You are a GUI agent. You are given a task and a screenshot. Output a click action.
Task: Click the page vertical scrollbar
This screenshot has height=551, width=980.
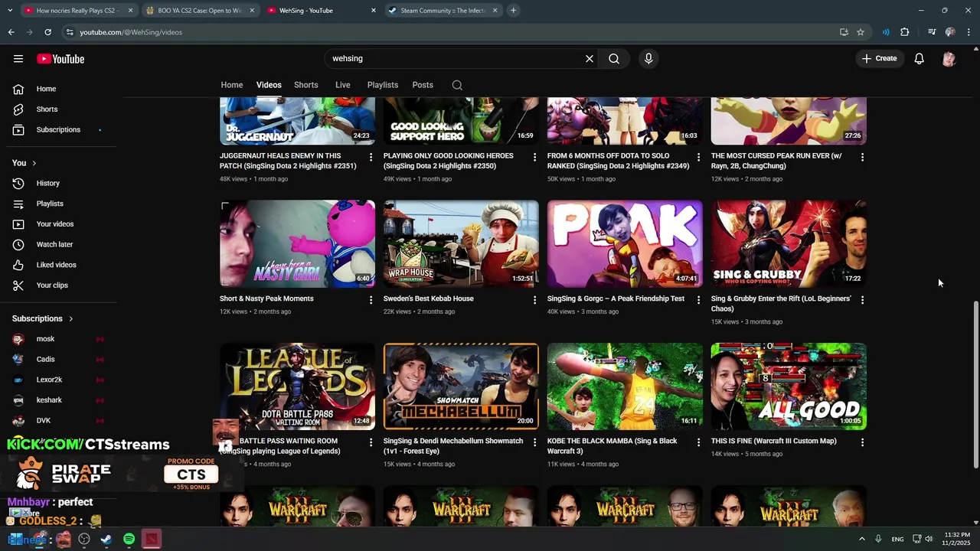click(x=975, y=384)
